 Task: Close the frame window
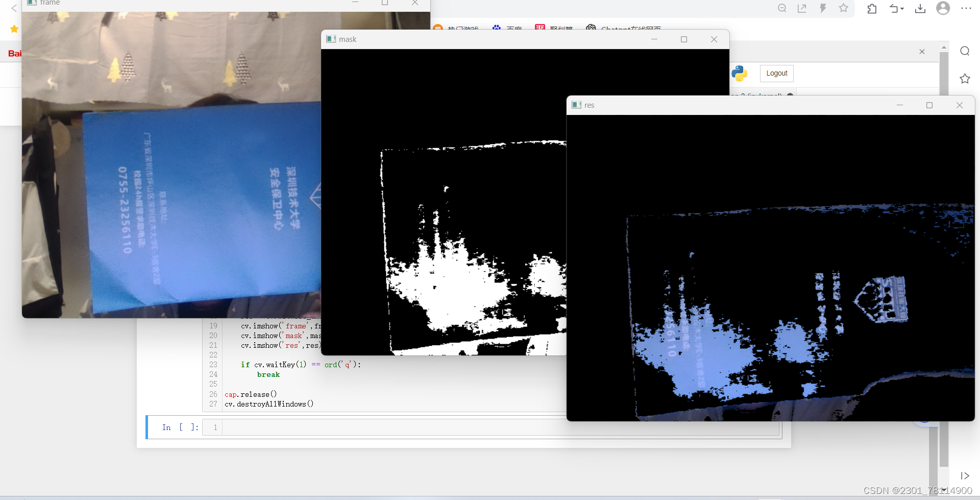(x=415, y=3)
